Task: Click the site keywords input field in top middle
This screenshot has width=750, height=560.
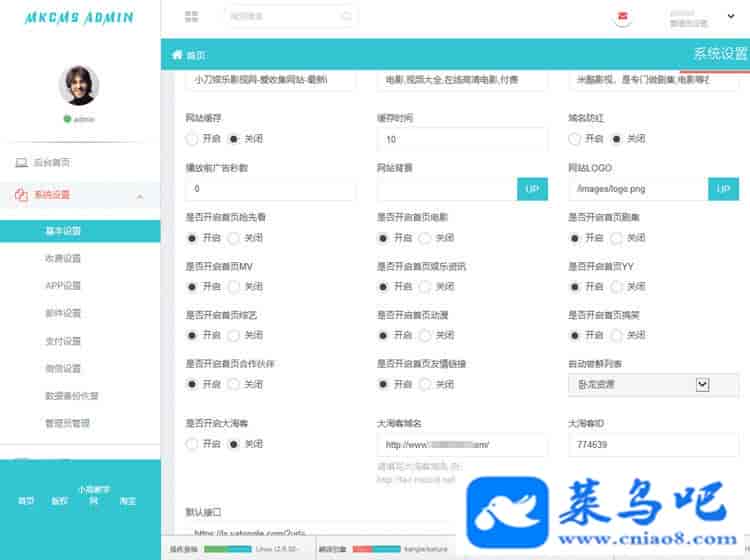Action: point(462,80)
